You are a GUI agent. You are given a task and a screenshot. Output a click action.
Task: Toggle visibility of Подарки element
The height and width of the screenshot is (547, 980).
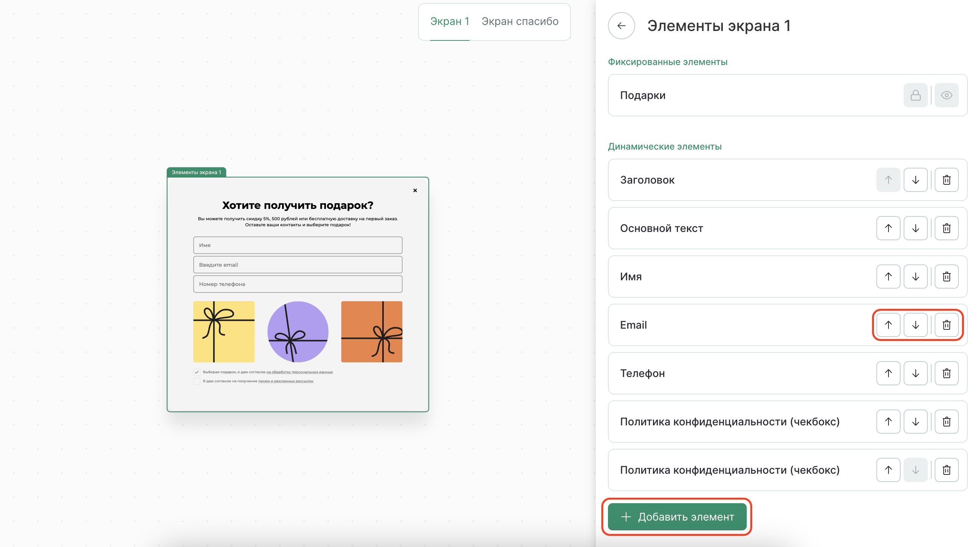947,95
